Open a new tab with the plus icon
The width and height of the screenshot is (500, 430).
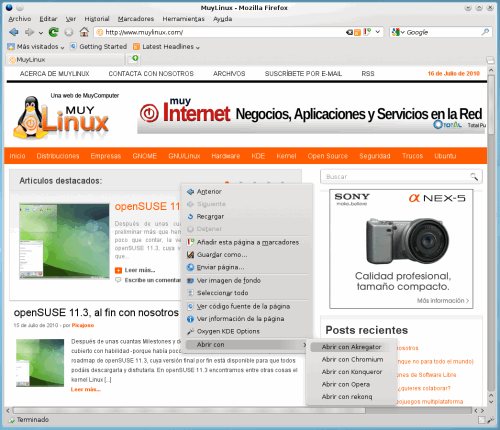tap(134, 59)
